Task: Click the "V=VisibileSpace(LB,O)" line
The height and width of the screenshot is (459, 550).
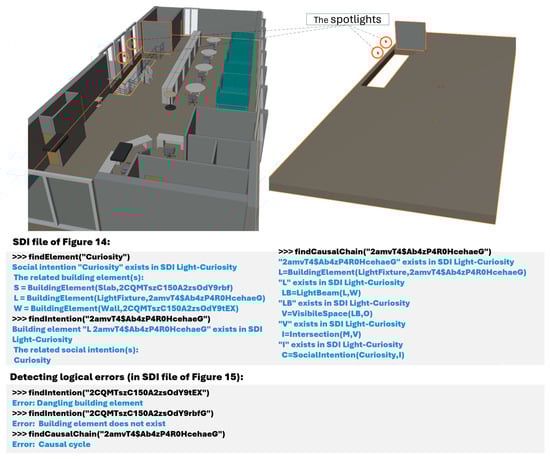Action: click(x=327, y=313)
